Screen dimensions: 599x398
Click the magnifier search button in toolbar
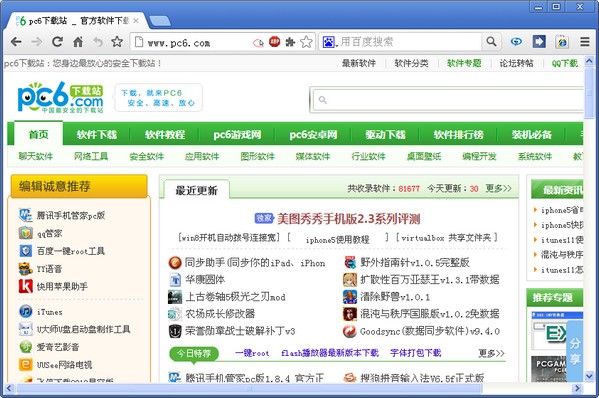pos(491,41)
